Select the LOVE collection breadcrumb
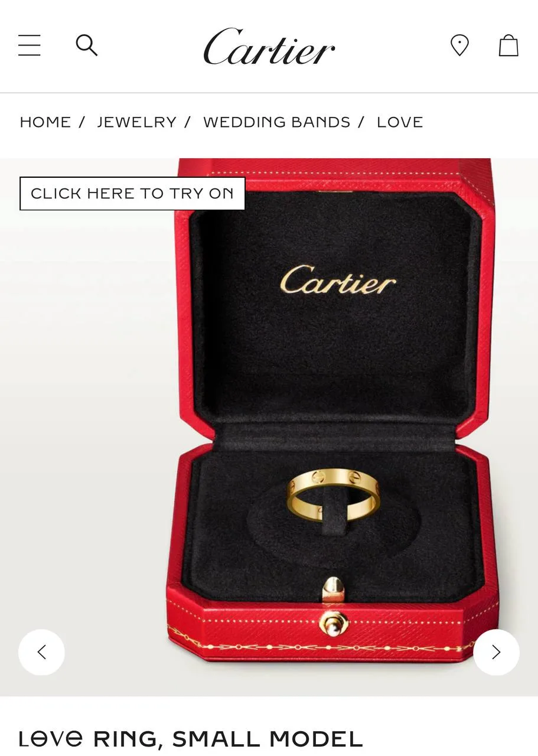The height and width of the screenshot is (756, 538). coord(400,122)
